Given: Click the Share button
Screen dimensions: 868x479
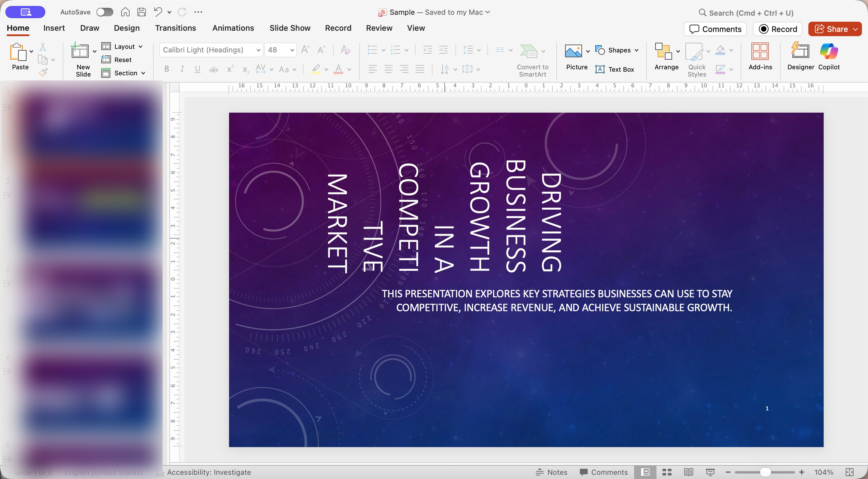Looking at the screenshot, I should pyautogui.click(x=831, y=29).
